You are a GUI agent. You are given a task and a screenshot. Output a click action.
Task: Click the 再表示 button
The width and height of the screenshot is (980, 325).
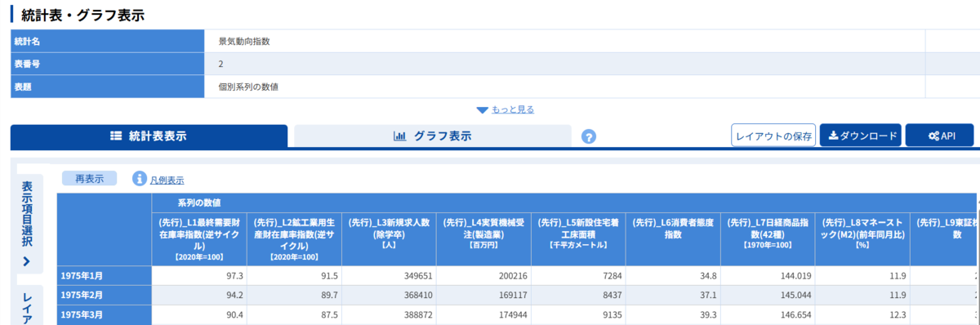pos(89,179)
